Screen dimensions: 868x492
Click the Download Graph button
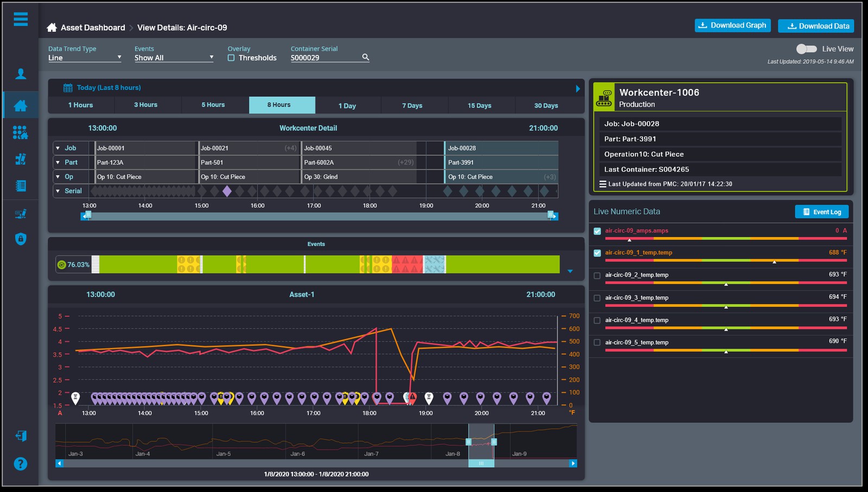pos(732,25)
